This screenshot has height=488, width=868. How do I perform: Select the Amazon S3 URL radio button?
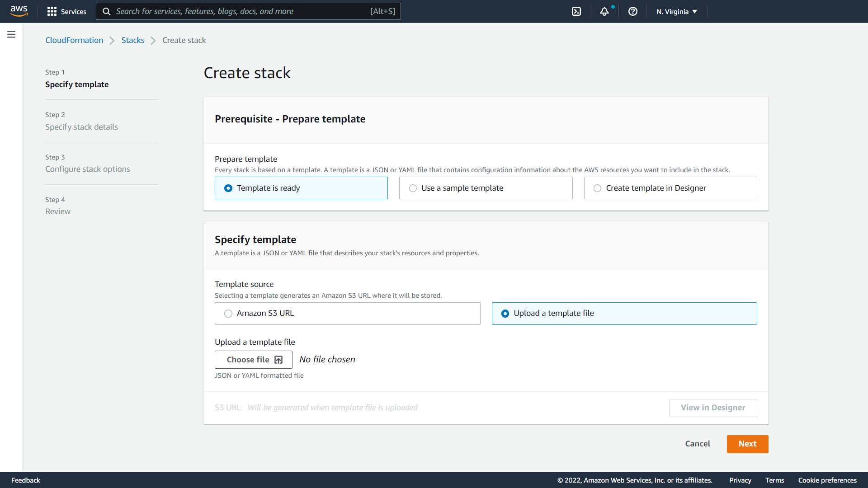point(228,313)
